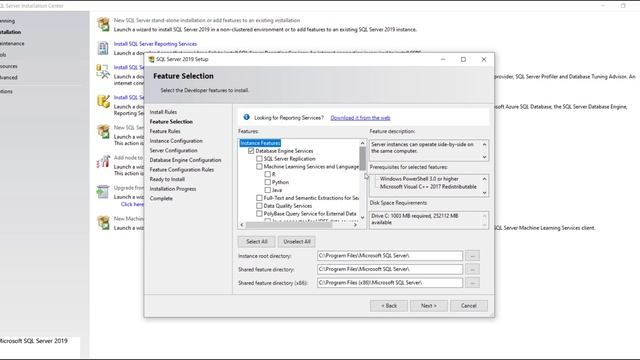The image size is (640, 360).
Task: Open Download it from the web link
Action: click(x=360, y=118)
